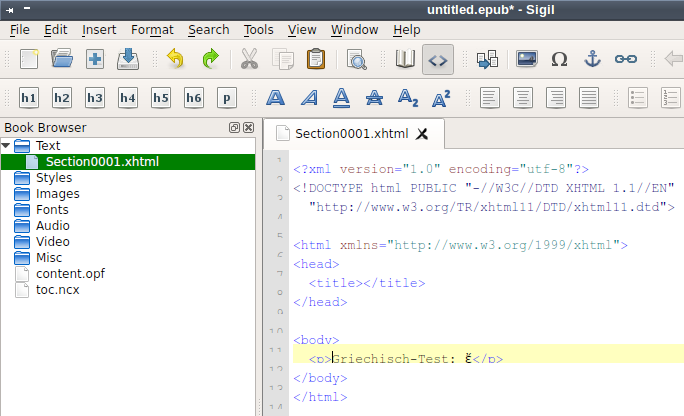Open an existing book with folder icon

point(62,59)
